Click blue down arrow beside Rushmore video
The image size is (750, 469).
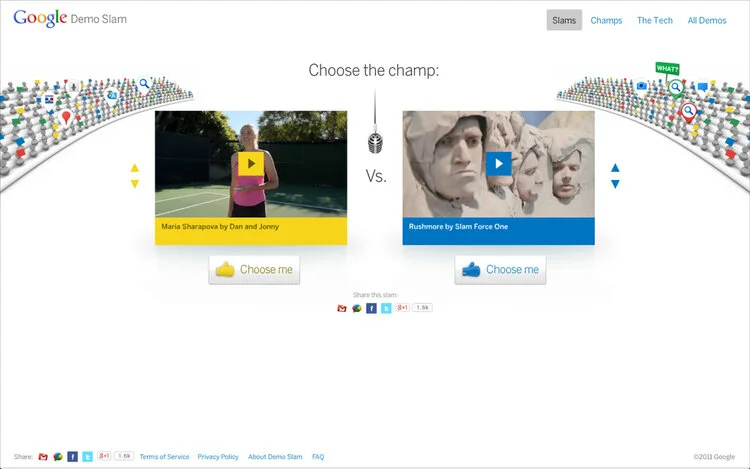click(x=615, y=184)
